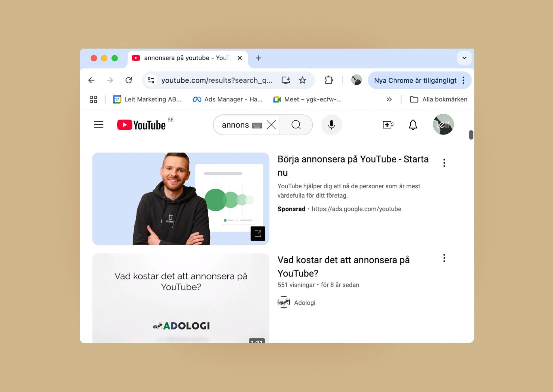Open the Ads Manager bookmark
This screenshot has width=553, height=392.
pos(227,99)
